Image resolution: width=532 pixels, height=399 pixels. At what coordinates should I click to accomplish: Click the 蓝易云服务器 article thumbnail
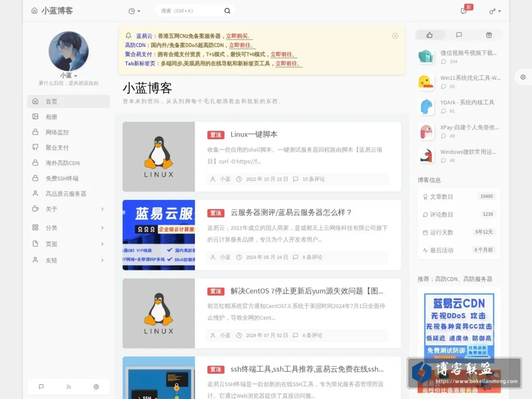point(159,235)
